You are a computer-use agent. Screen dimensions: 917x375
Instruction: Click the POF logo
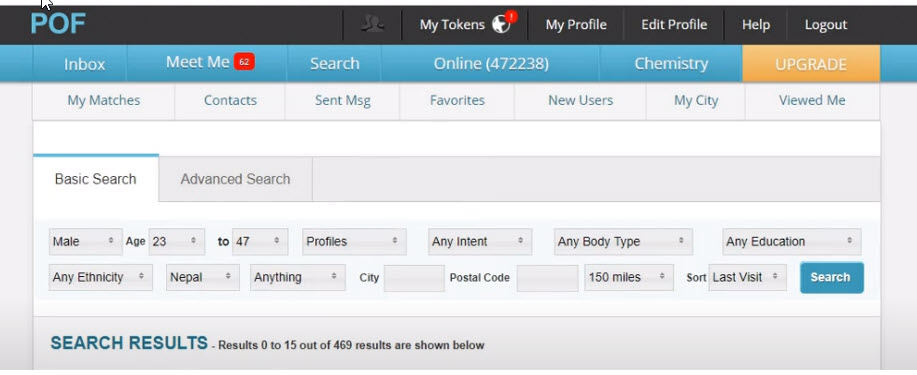pyautogui.click(x=57, y=24)
